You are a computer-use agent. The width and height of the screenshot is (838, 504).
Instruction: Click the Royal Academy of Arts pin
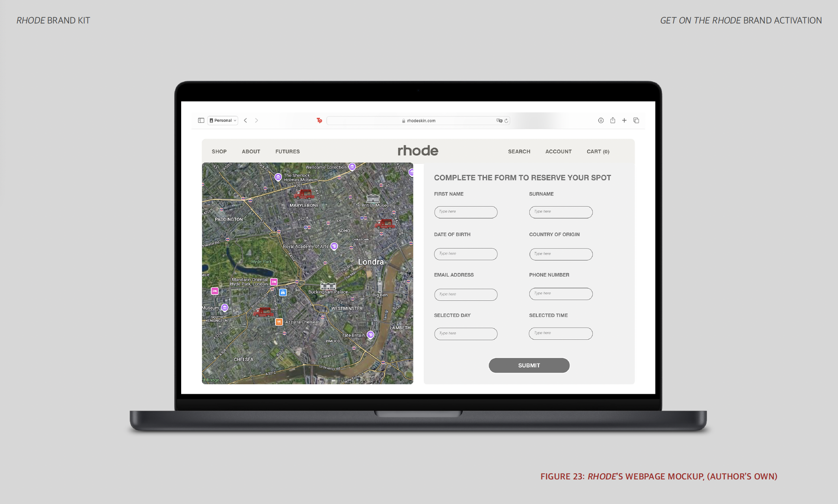click(x=334, y=246)
